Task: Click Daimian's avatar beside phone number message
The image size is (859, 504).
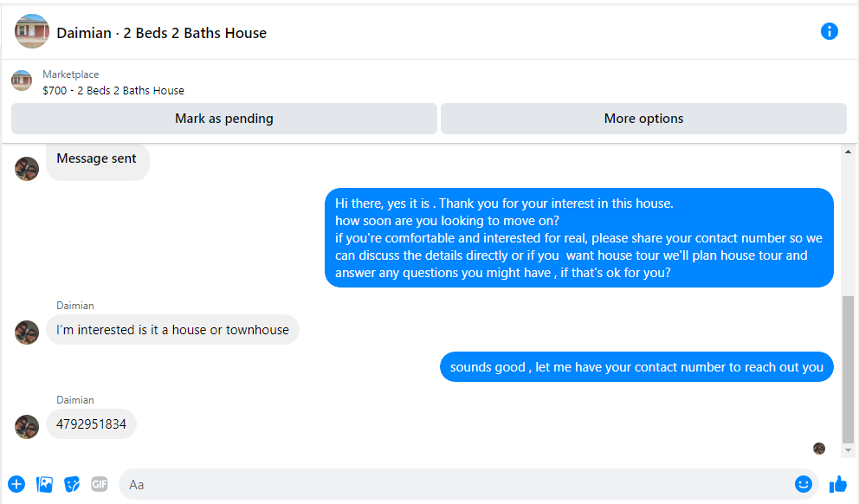Action: click(x=27, y=427)
